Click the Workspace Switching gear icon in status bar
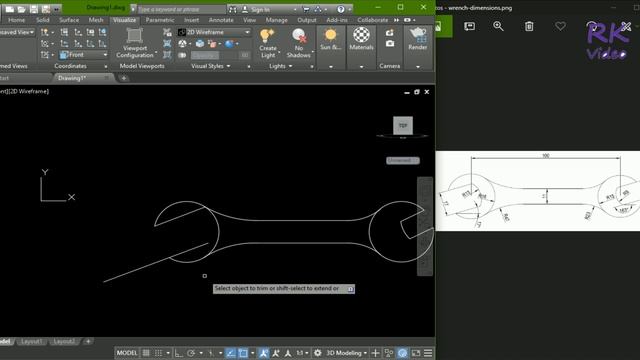The height and width of the screenshot is (360, 640). click(318, 353)
